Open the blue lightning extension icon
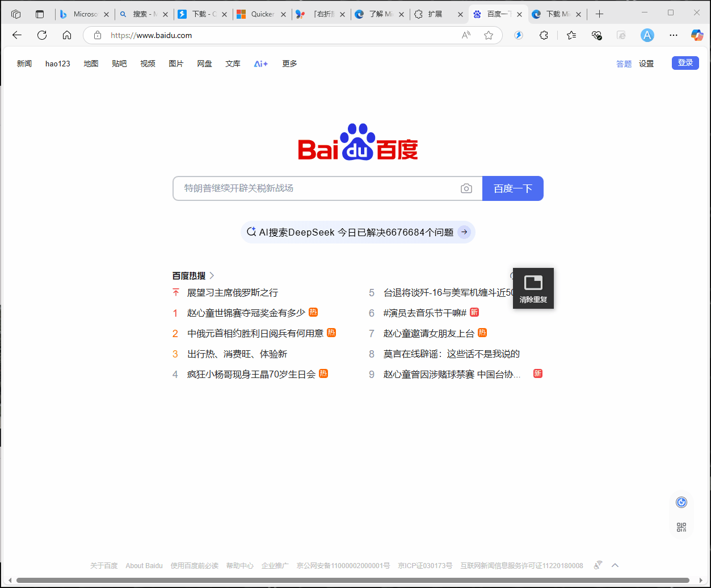The image size is (711, 588). [x=519, y=35]
